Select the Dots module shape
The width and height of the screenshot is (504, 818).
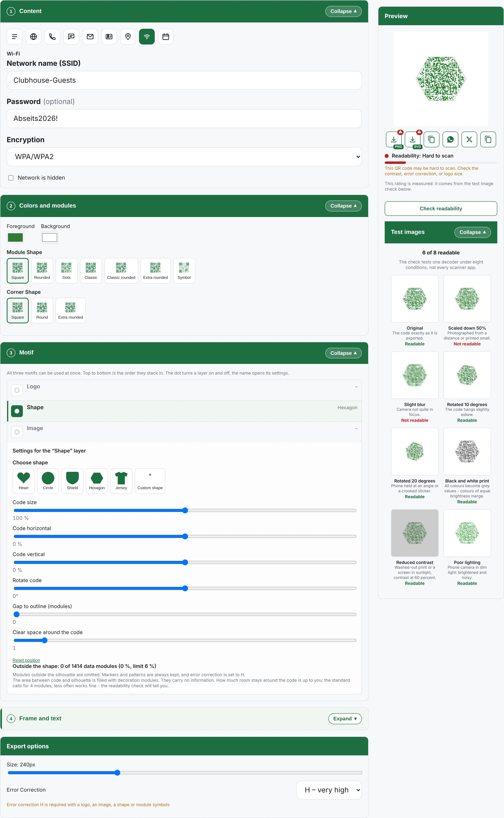(x=67, y=271)
